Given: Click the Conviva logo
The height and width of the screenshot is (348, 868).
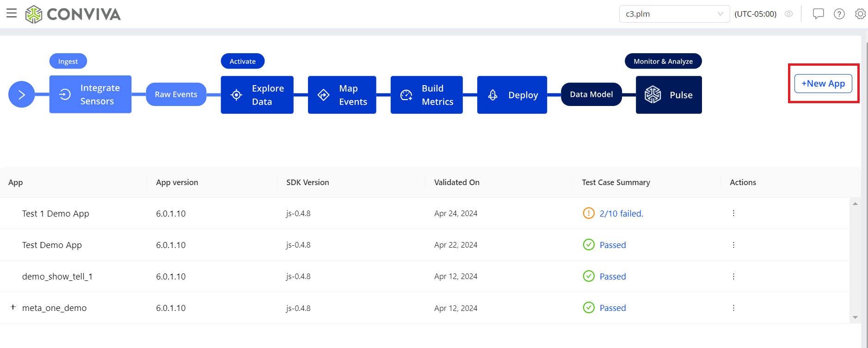Looking at the screenshot, I should [73, 14].
